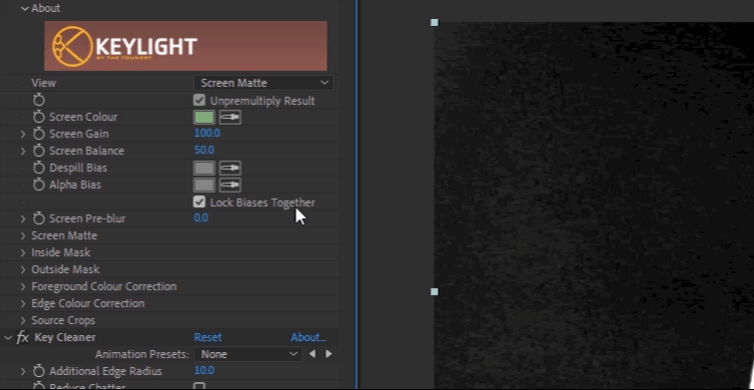
Task: Uncheck Unpremultiply Result checkbox
Action: point(199,100)
